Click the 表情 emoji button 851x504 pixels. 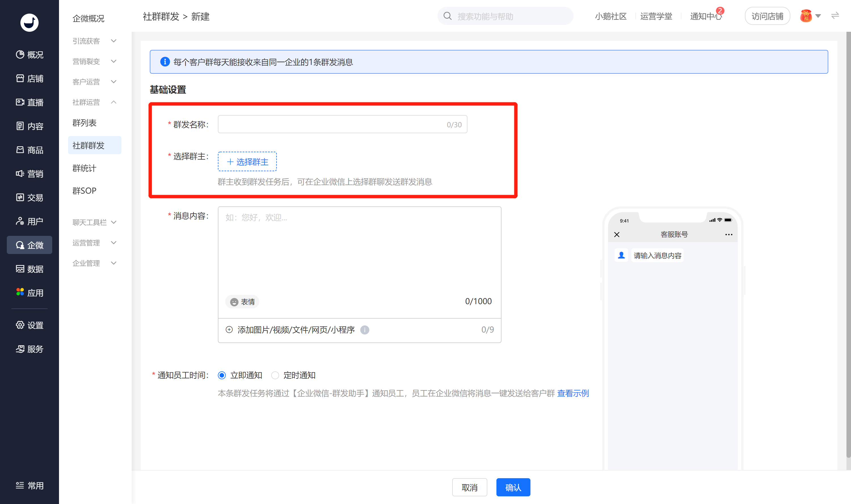coord(242,302)
